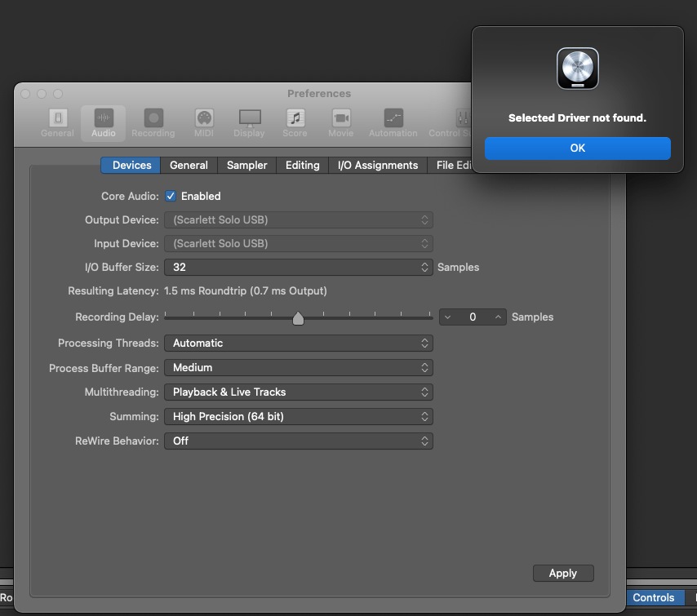Open the I/O Assignments tab
697x616 pixels.
[x=377, y=165]
